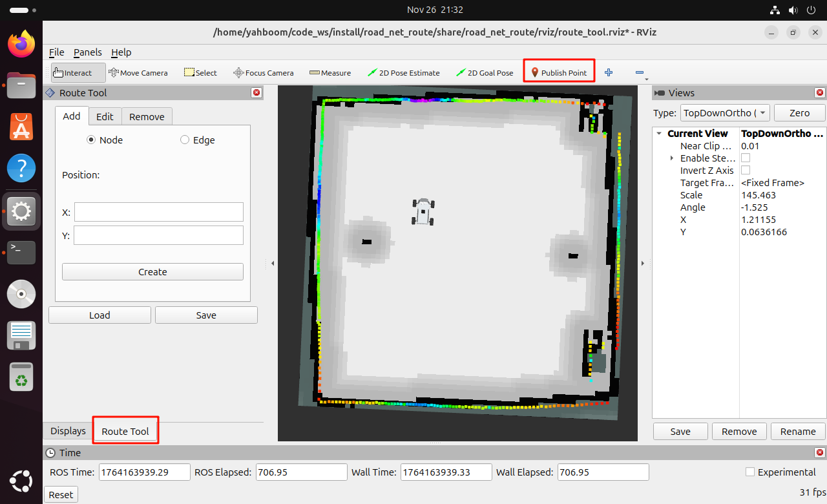Open Firefox from the Ubuntu dock

pyautogui.click(x=21, y=44)
